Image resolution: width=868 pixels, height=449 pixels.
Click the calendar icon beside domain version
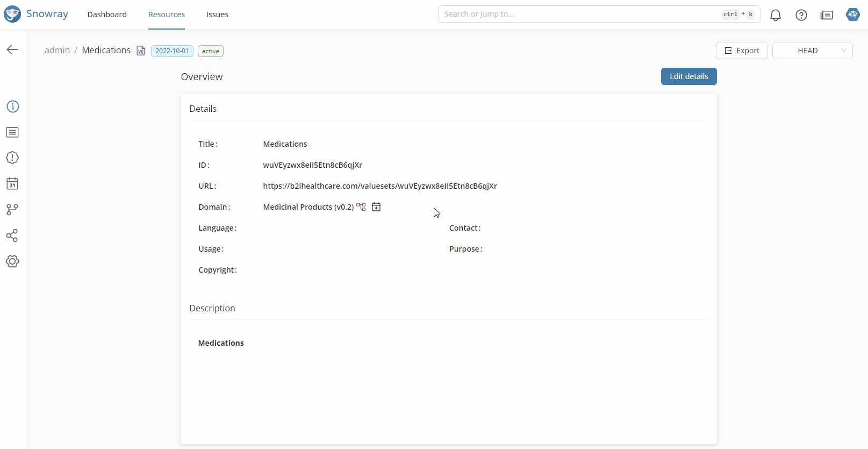pos(376,207)
